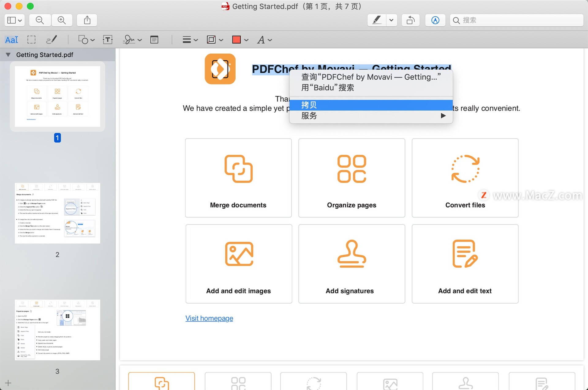
Task: Collapse the Getting Started.pdf disclosure triangle
Action: click(x=8, y=55)
